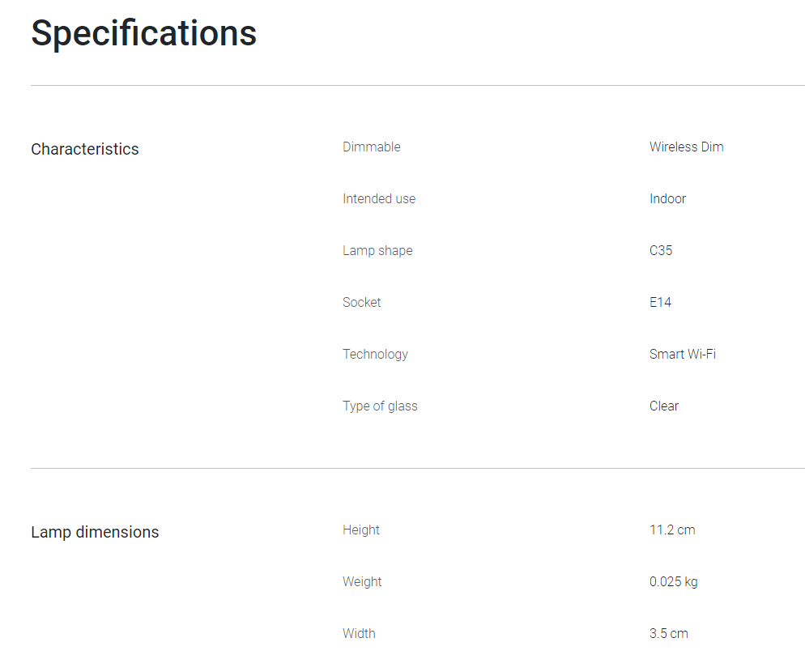The height and width of the screenshot is (672, 805).
Task: Click the Intended use label
Action: [x=379, y=198]
